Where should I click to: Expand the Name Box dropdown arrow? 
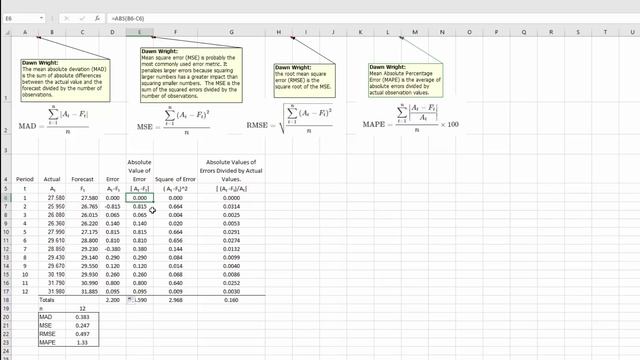[41, 18]
